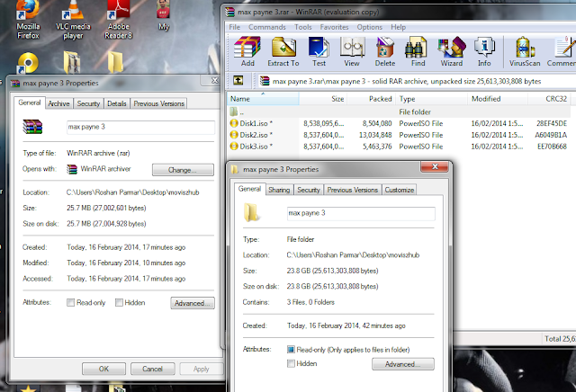Select Disk1.iso row in archive list
Viewport: 576px width, 392px height.
pos(400,123)
